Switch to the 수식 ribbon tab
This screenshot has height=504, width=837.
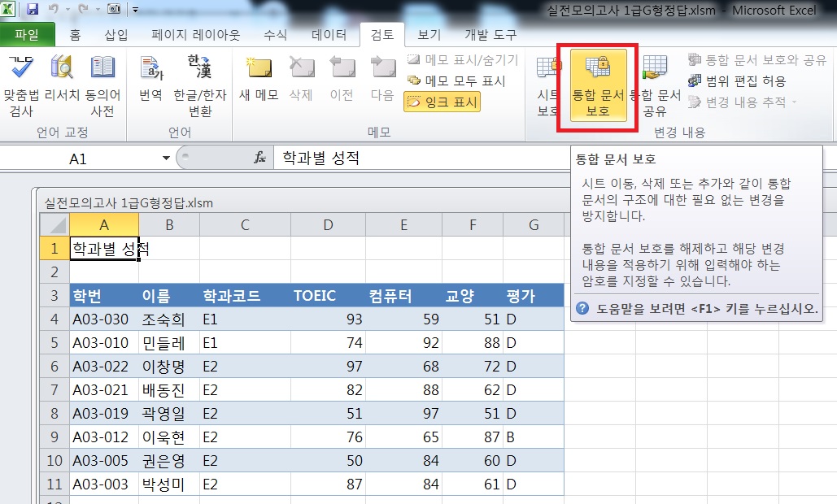[x=275, y=35]
